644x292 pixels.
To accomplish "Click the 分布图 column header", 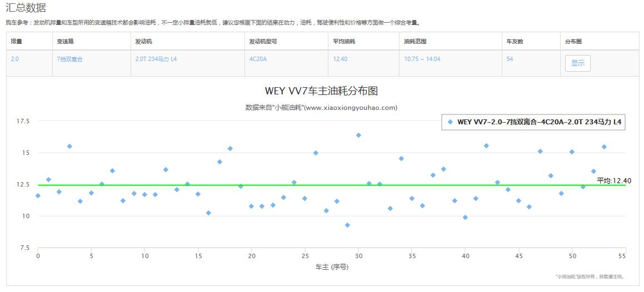I will 573,42.
